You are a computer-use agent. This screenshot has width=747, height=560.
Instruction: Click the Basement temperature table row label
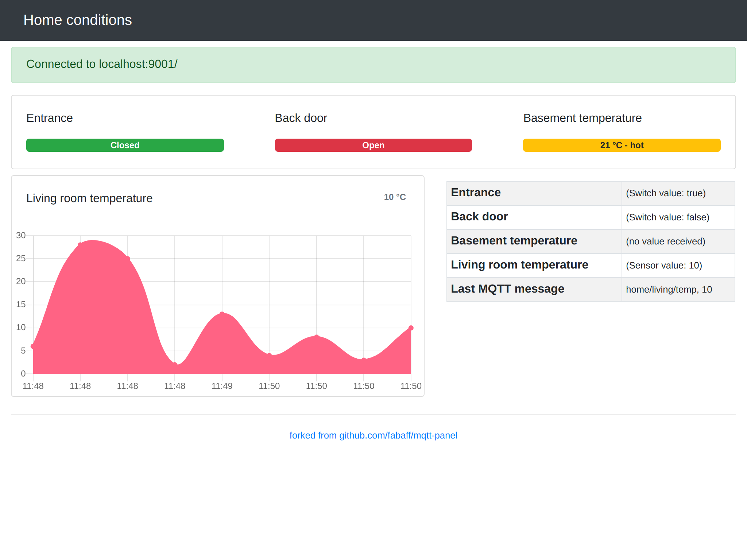514,241
